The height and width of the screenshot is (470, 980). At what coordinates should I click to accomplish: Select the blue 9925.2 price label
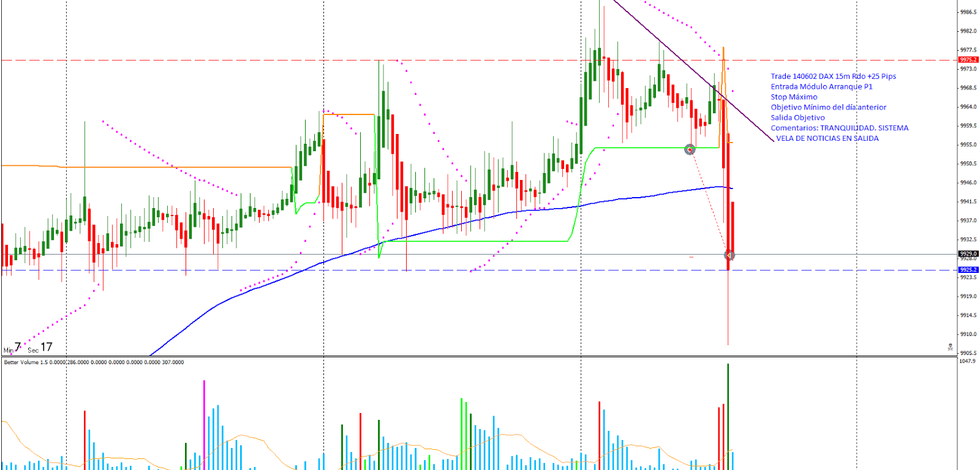(968, 270)
